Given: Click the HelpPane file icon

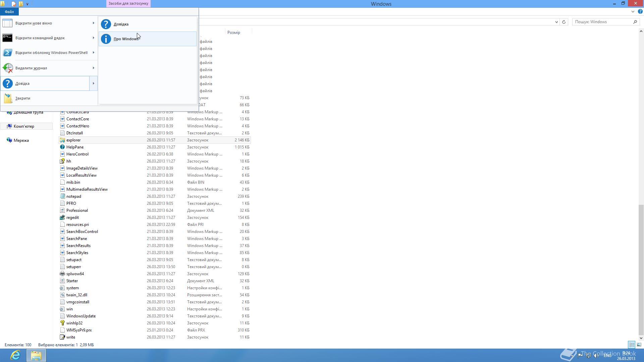Looking at the screenshot, I should pyautogui.click(x=62, y=147).
